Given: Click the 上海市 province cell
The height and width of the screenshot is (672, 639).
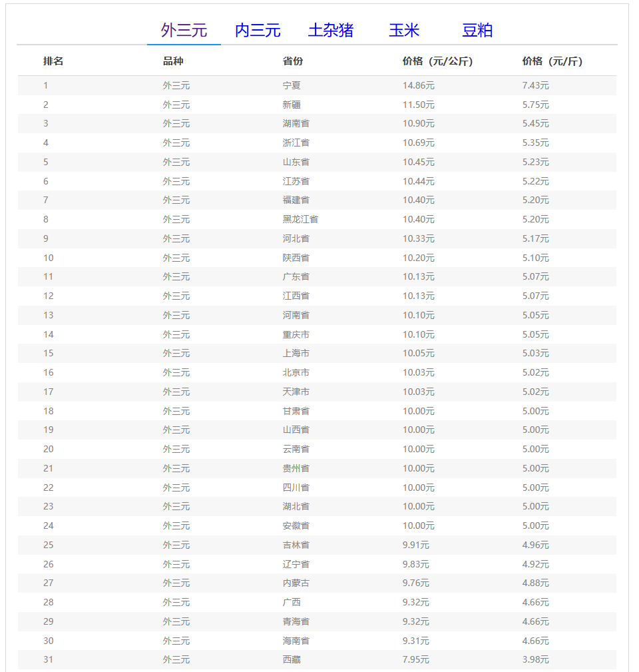Looking at the screenshot, I should click(x=296, y=353).
